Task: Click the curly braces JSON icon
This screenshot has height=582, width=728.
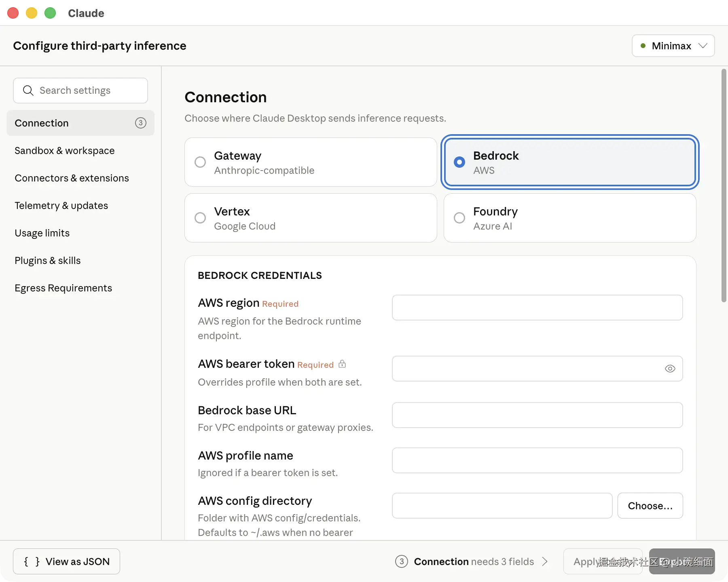Action: point(32,561)
